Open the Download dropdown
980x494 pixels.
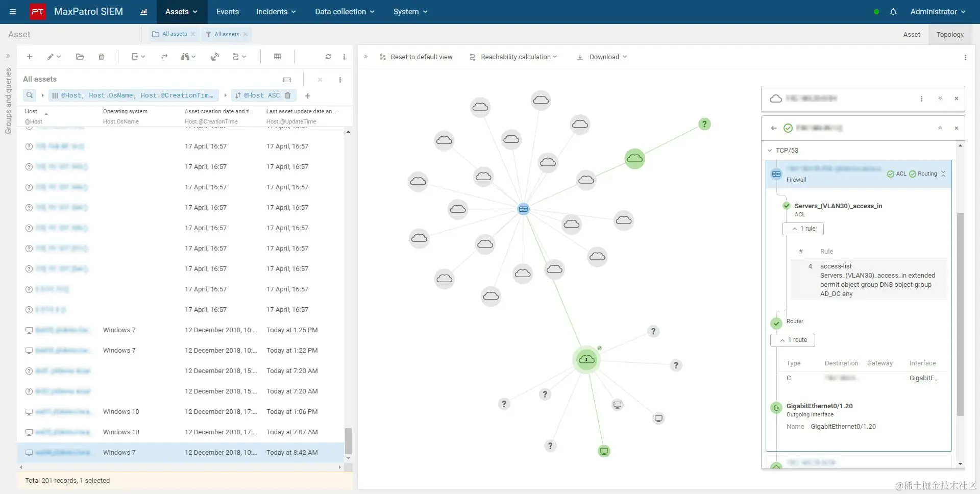(x=602, y=57)
